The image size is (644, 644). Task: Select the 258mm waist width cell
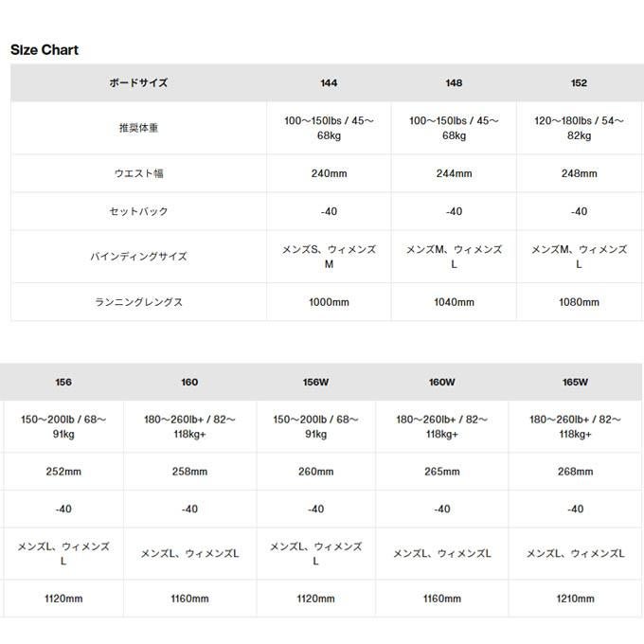click(189, 471)
